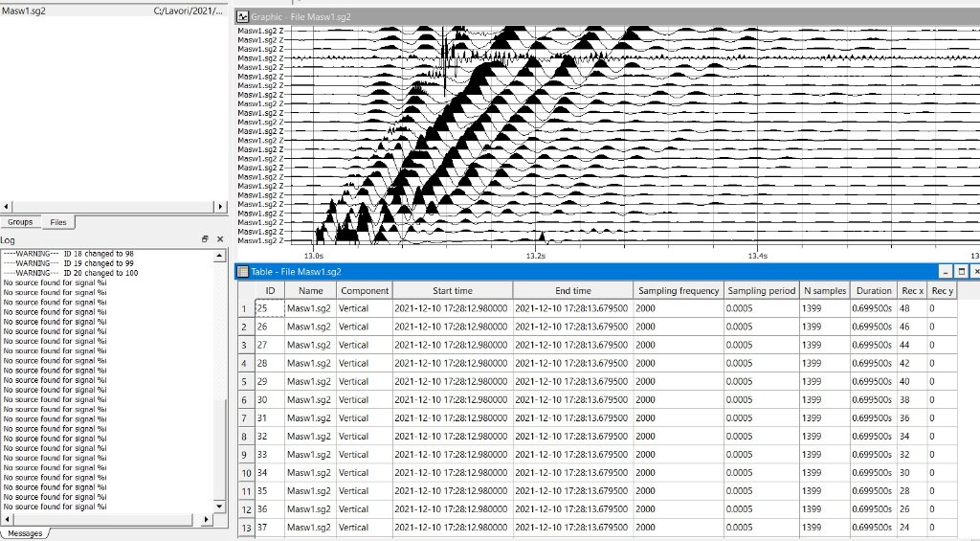This screenshot has height=541, width=980.
Task: Click the Graphic window icon in title bar
Action: pos(243,17)
